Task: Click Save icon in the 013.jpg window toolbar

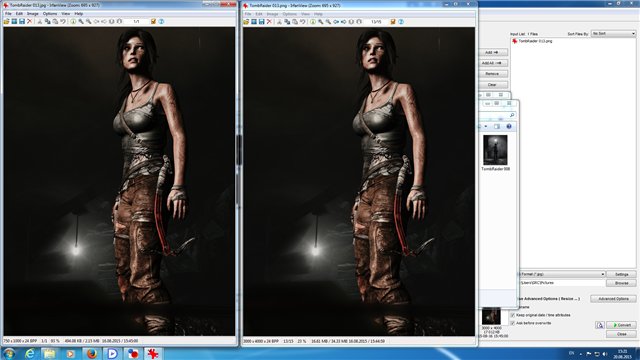Action: tap(22, 21)
